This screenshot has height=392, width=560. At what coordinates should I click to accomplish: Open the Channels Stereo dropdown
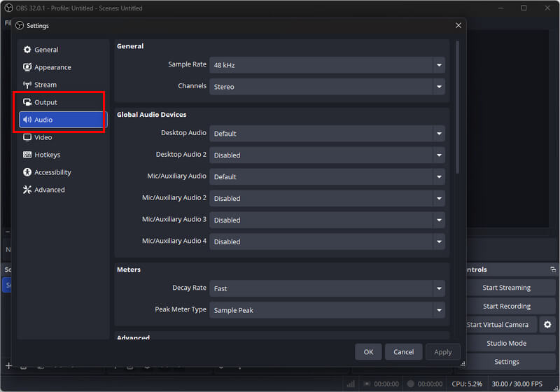tap(327, 87)
